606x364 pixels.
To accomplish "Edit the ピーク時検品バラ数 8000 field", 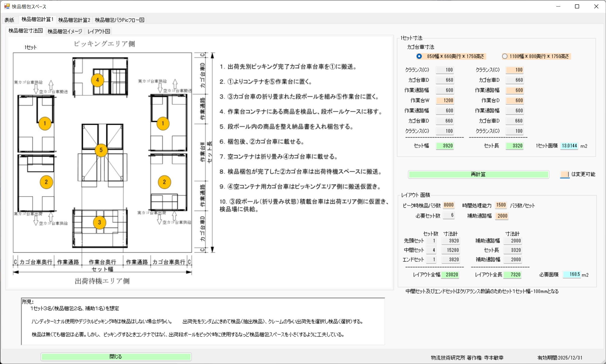I will tap(448, 205).
